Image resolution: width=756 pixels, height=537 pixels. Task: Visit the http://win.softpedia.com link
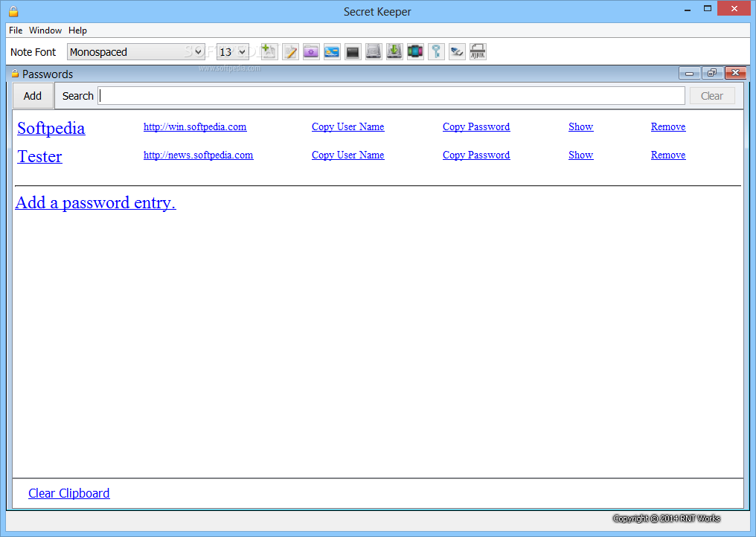pos(195,126)
